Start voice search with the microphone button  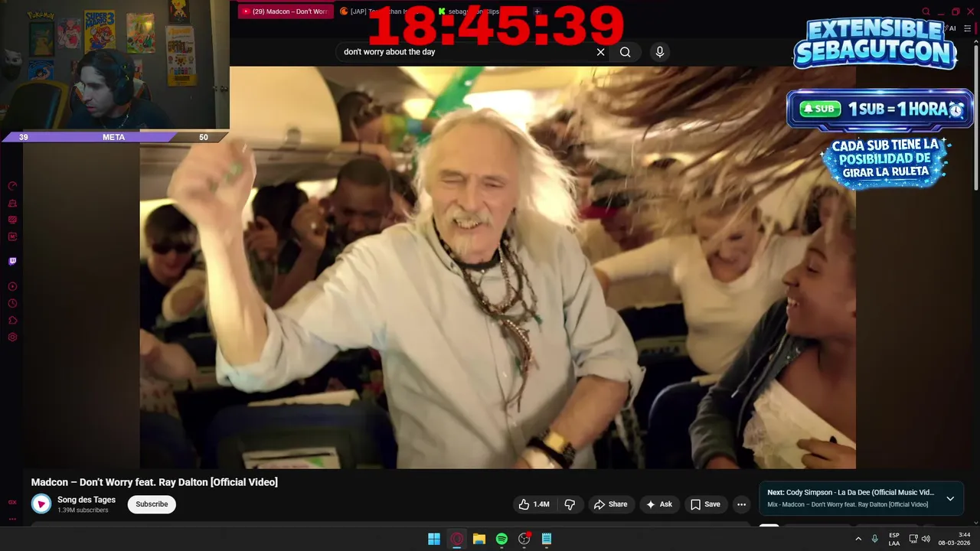(x=660, y=52)
